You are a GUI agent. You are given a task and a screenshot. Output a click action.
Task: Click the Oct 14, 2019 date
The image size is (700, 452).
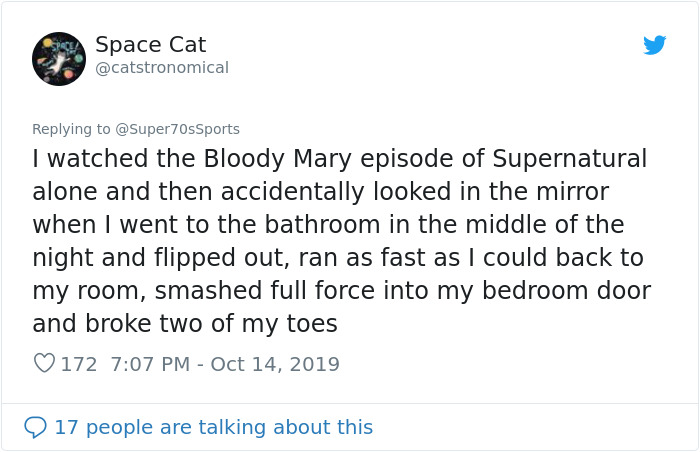275,364
